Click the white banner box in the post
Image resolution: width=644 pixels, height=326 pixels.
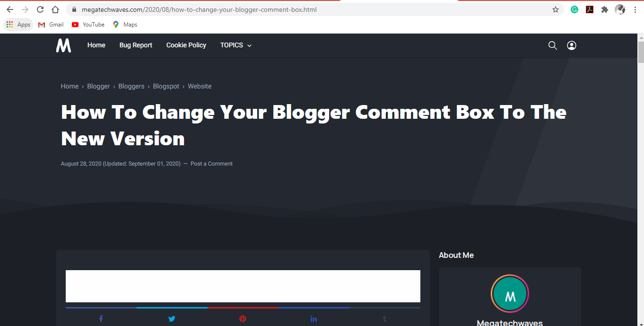243,286
